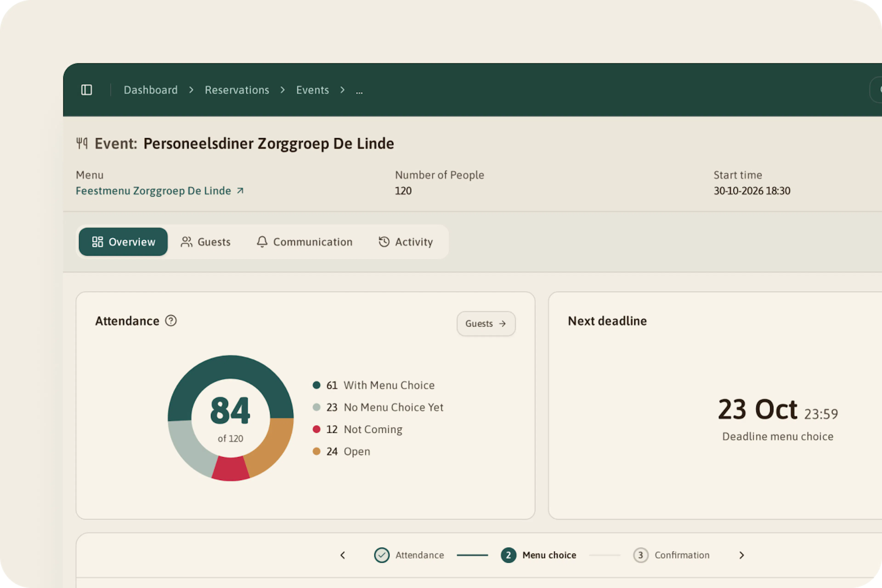The image size is (882, 588).
Task: Open Dashboard breadcrumb
Action: 151,90
